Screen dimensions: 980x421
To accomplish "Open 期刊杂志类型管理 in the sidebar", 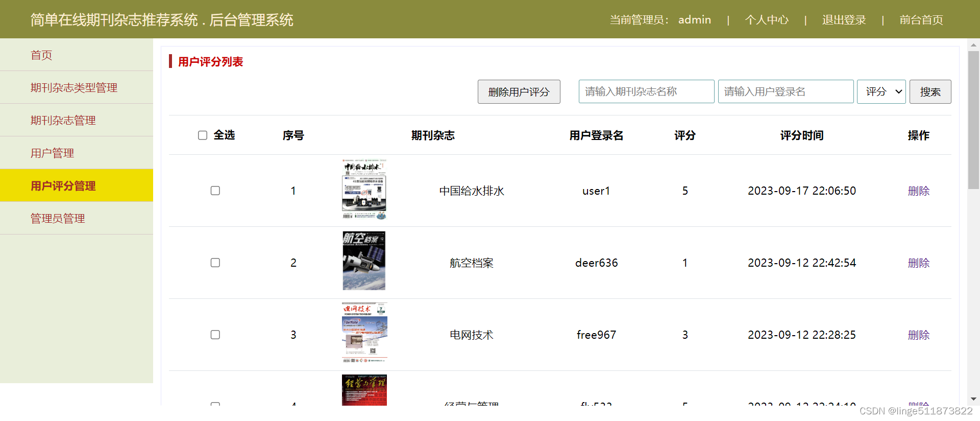I will tap(77, 87).
